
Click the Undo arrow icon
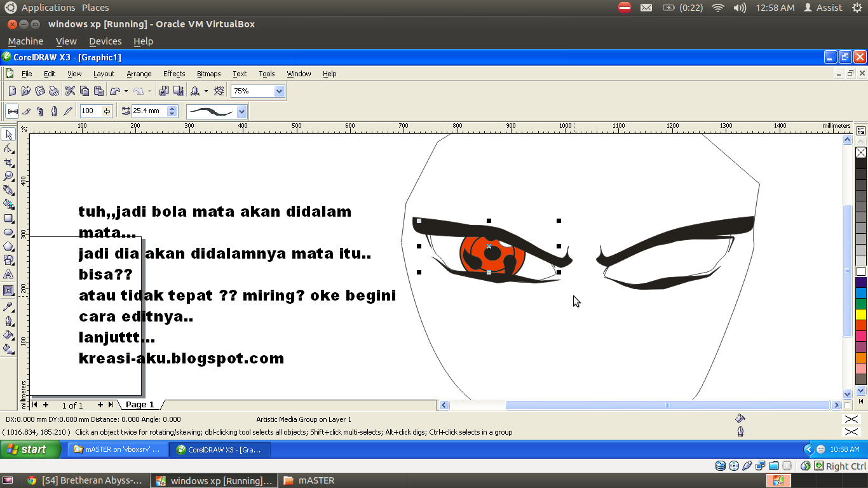point(115,91)
